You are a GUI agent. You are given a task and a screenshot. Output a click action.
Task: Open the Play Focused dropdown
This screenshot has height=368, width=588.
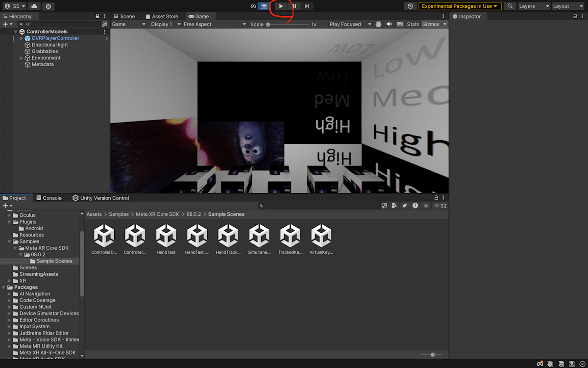[x=350, y=24]
